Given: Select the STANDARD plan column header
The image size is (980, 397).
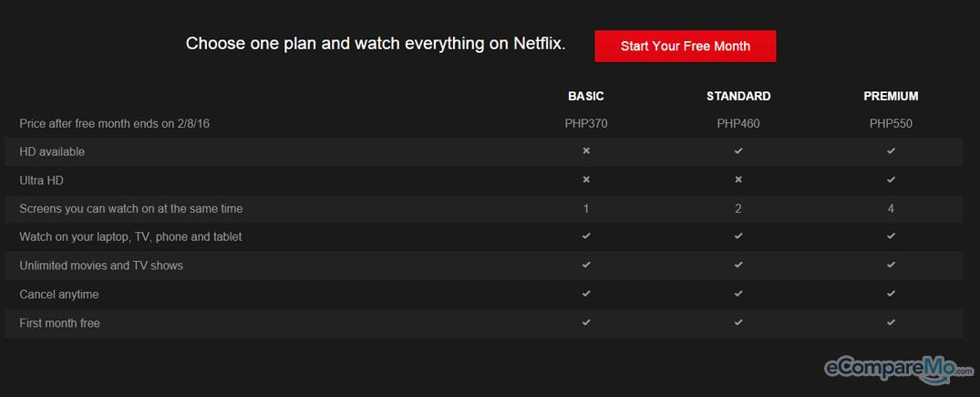Looking at the screenshot, I should [738, 97].
